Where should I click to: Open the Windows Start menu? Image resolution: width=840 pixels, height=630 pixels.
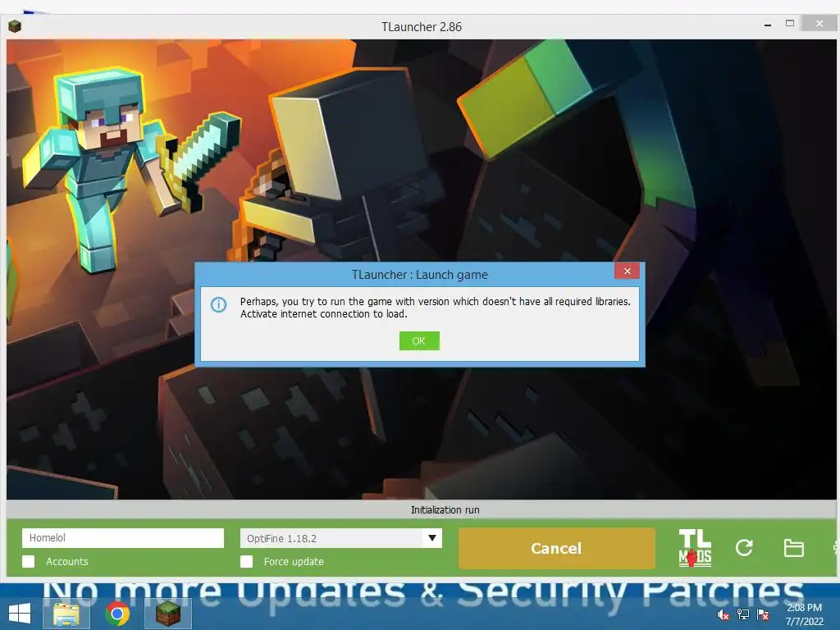[x=20, y=613]
